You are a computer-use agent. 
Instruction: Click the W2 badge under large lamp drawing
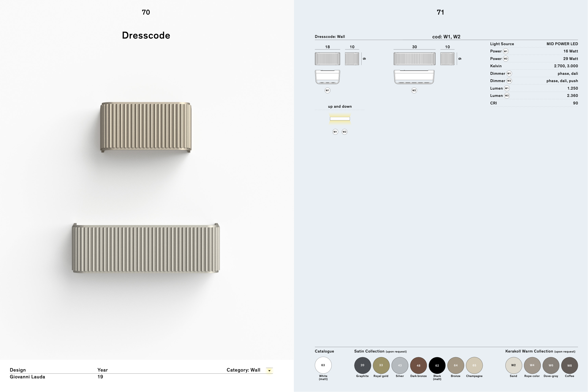pyautogui.click(x=414, y=91)
